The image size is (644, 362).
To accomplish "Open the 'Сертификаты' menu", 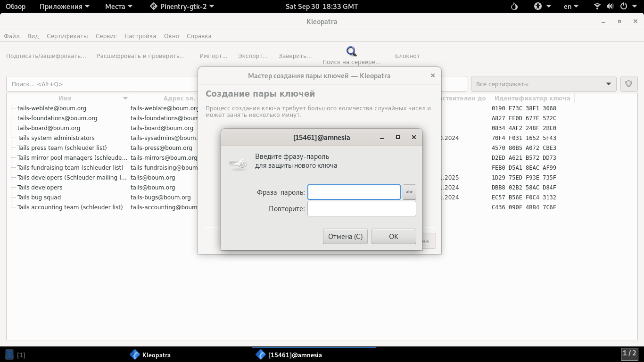I will pyautogui.click(x=67, y=36).
